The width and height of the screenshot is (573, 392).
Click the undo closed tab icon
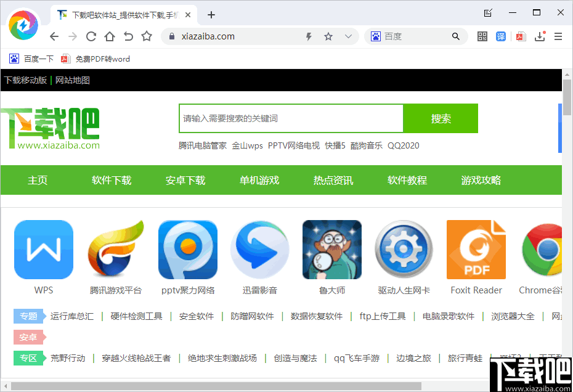128,36
